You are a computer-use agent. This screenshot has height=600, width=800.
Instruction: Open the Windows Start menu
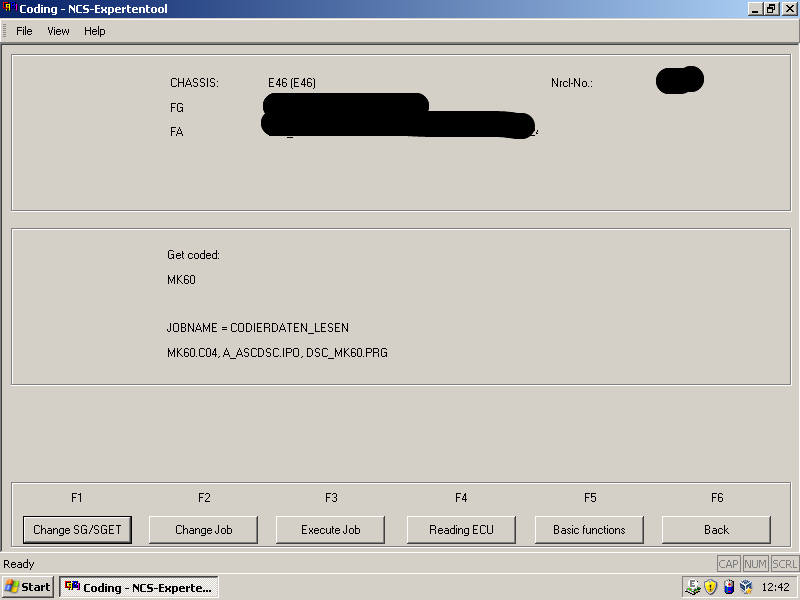point(28,587)
